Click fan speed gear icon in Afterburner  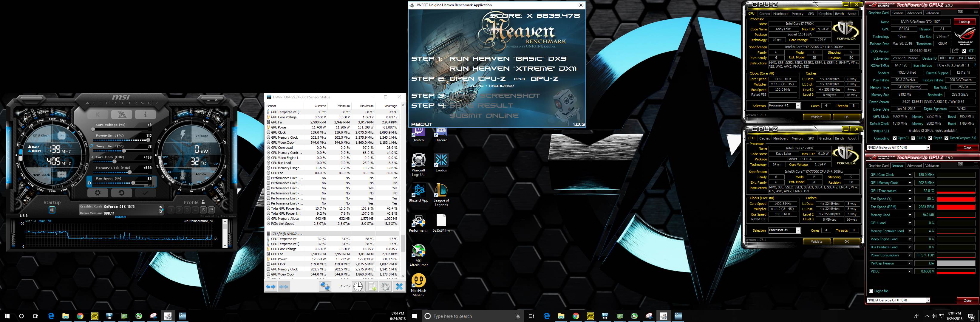coord(89,183)
